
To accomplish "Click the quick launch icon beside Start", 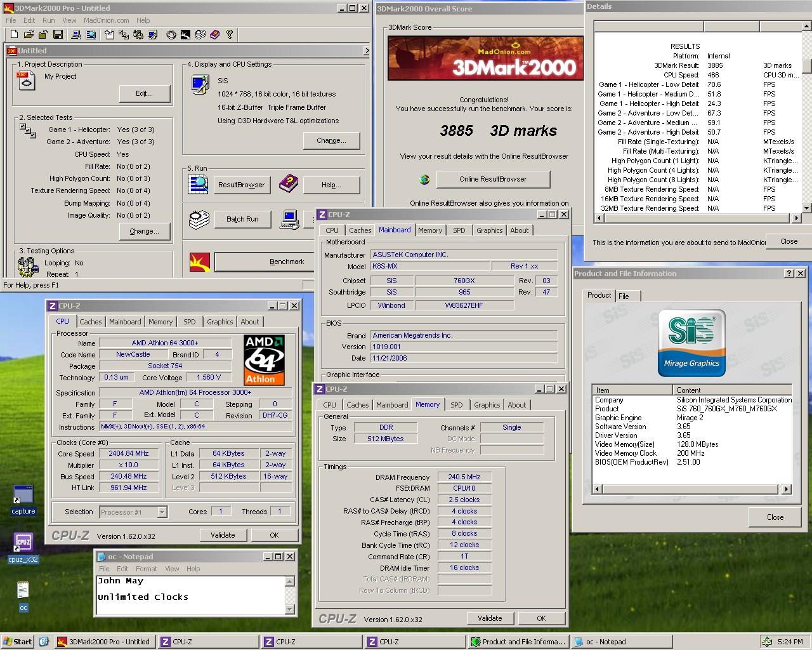I will point(44,642).
